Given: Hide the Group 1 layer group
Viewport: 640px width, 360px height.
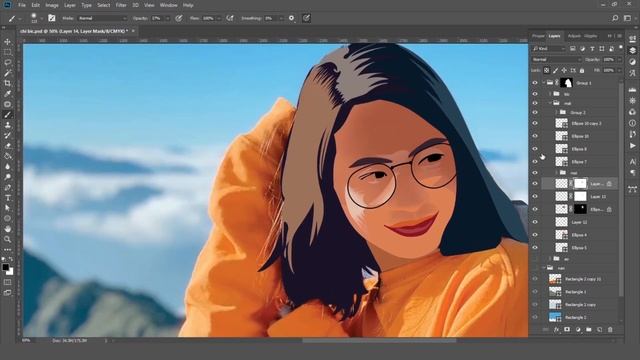Looking at the screenshot, I should point(535,83).
